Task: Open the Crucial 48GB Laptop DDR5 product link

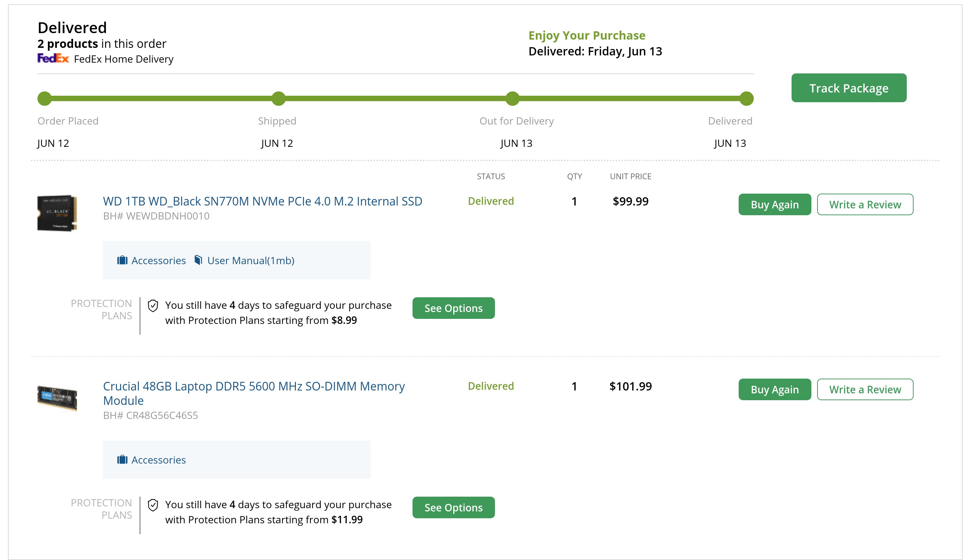Action: 254,393
